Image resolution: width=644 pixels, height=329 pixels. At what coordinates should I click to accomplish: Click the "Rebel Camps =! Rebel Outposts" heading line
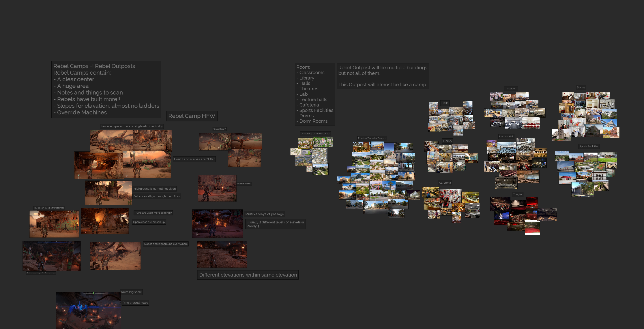[x=94, y=66]
